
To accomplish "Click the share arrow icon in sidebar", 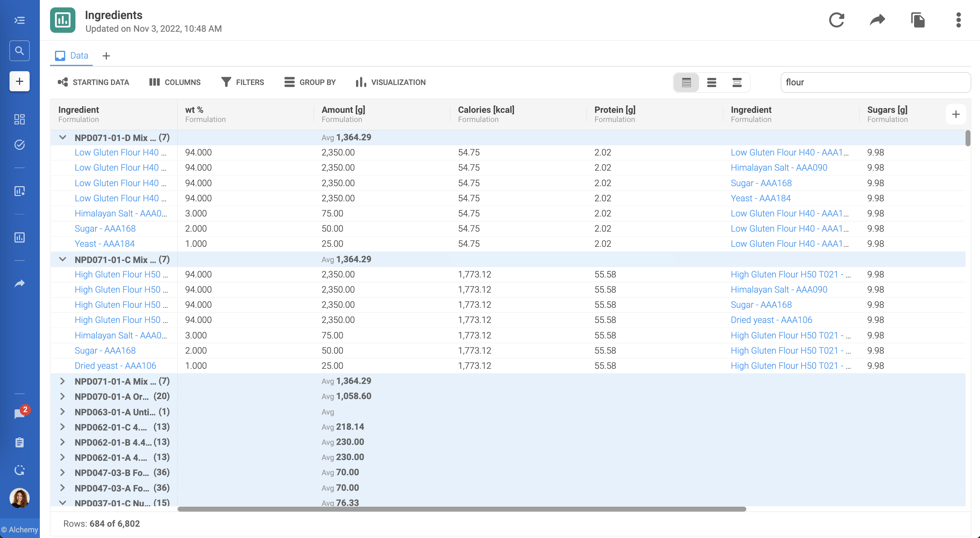I will [x=19, y=283].
